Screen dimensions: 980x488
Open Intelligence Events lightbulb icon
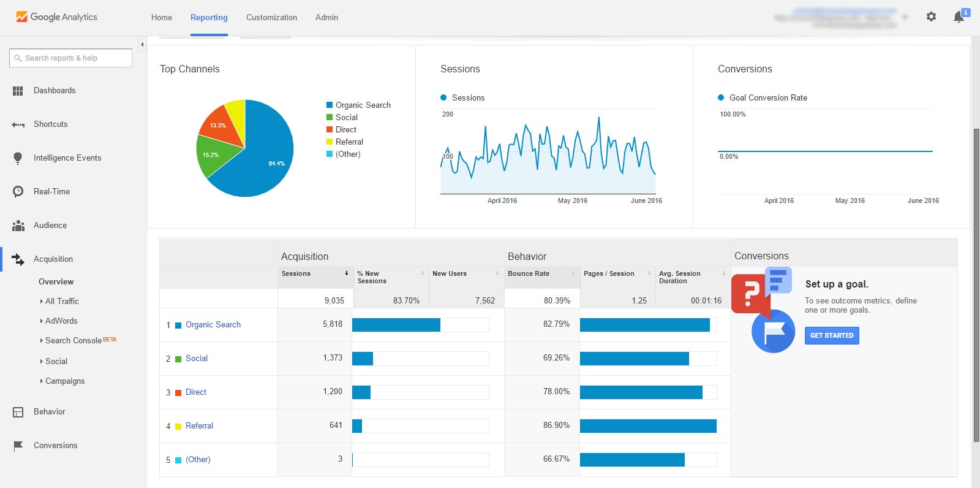pyautogui.click(x=18, y=158)
